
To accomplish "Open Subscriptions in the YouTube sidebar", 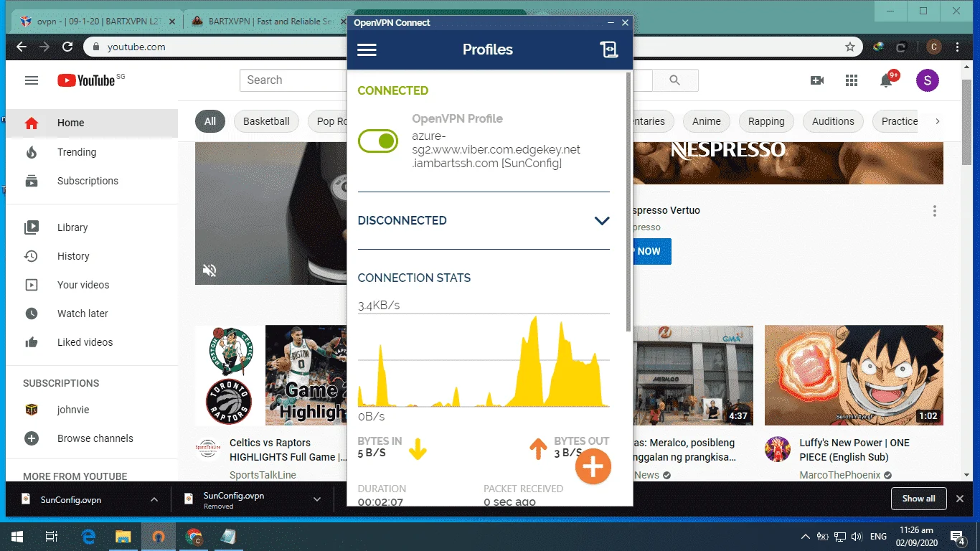I will click(x=92, y=181).
